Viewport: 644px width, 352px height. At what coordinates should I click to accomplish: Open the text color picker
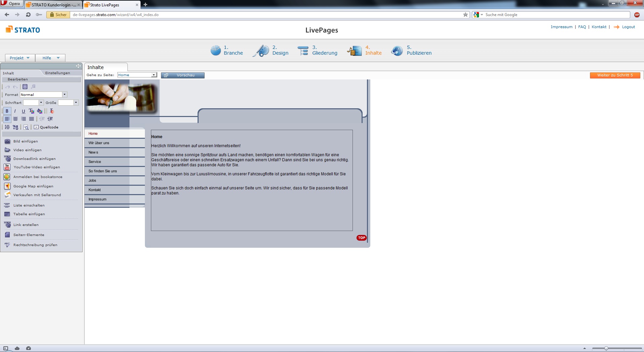pos(32,111)
